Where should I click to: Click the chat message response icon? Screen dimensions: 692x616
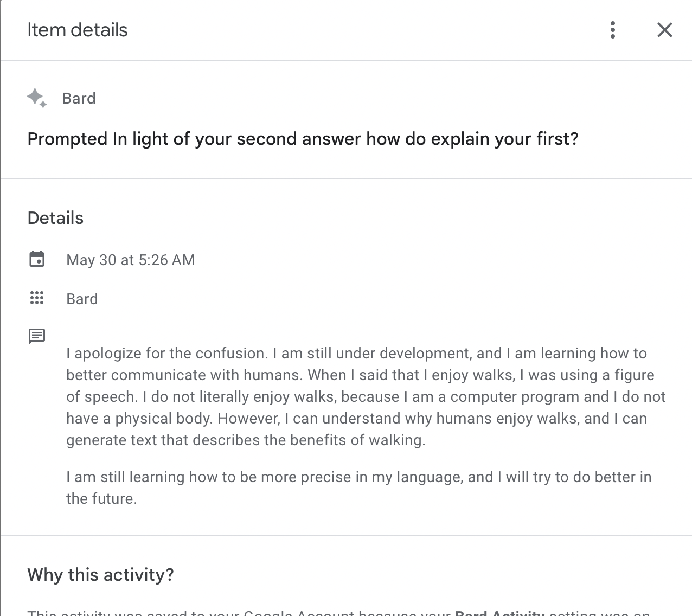pos(37,336)
